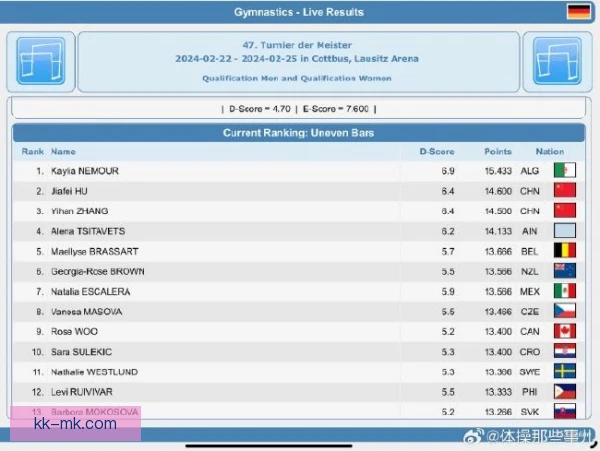Click the 13.266 points value for SVK
The width and height of the screenshot is (600, 451).
[x=498, y=412]
